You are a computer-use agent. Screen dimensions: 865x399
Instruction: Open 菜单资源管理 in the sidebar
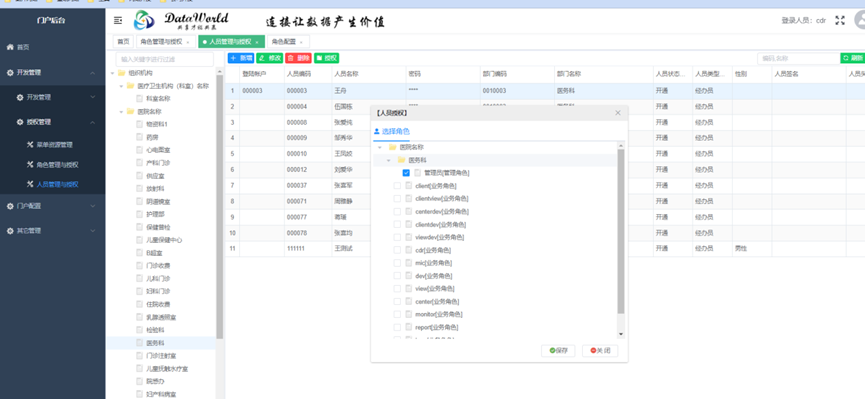click(x=55, y=145)
